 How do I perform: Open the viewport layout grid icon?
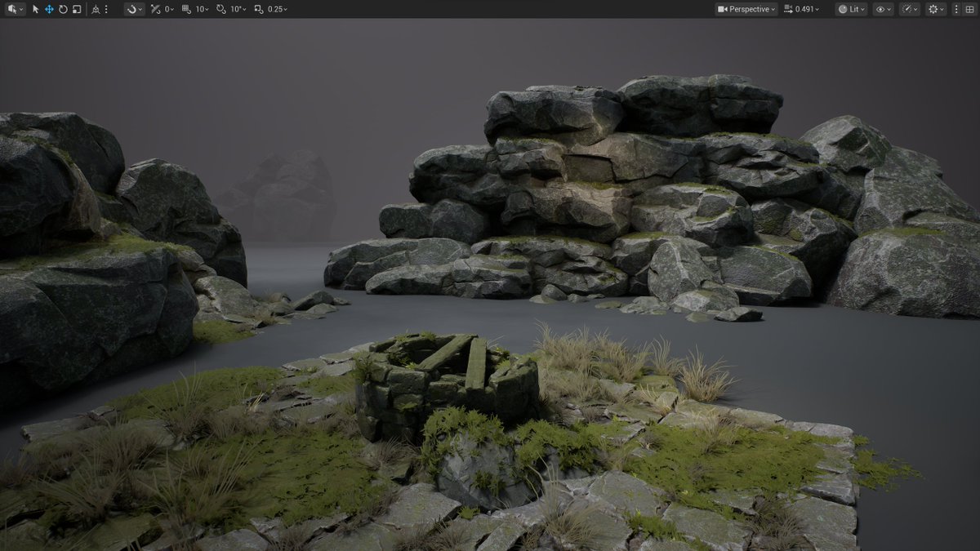click(x=969, y=9)
